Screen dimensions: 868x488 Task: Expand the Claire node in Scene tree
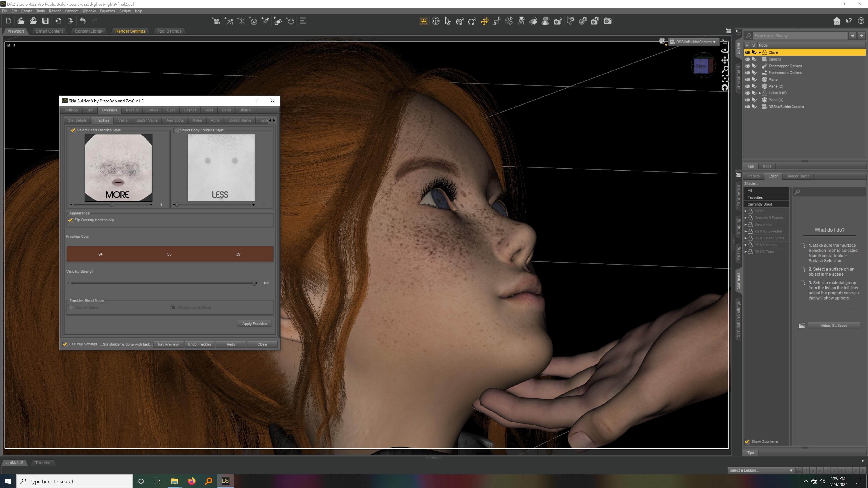(759, 52)
